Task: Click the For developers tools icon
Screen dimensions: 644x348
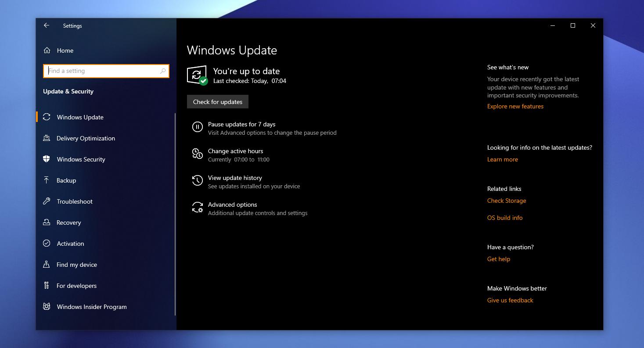Action: (x=47, y=285)
